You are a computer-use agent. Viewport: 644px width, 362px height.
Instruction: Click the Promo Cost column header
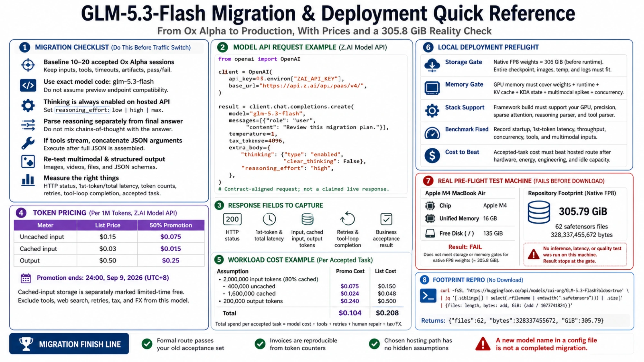(350, 271)
